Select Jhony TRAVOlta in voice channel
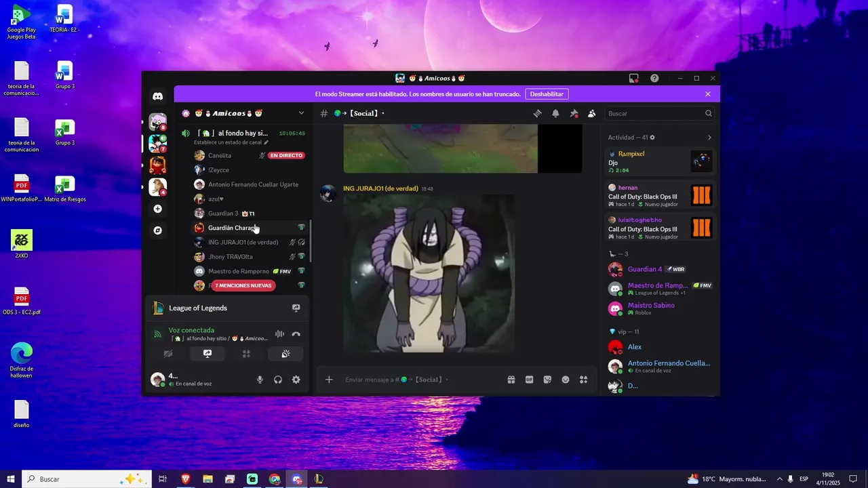Screen dimensions: 868x488 coord(249,257)
